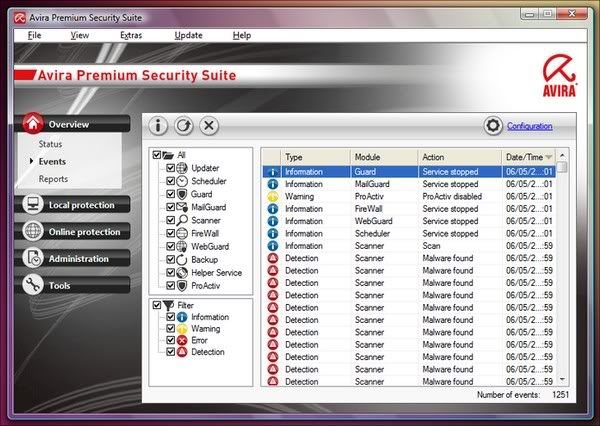Click the Tools wrench icon

tap(33, 284)
